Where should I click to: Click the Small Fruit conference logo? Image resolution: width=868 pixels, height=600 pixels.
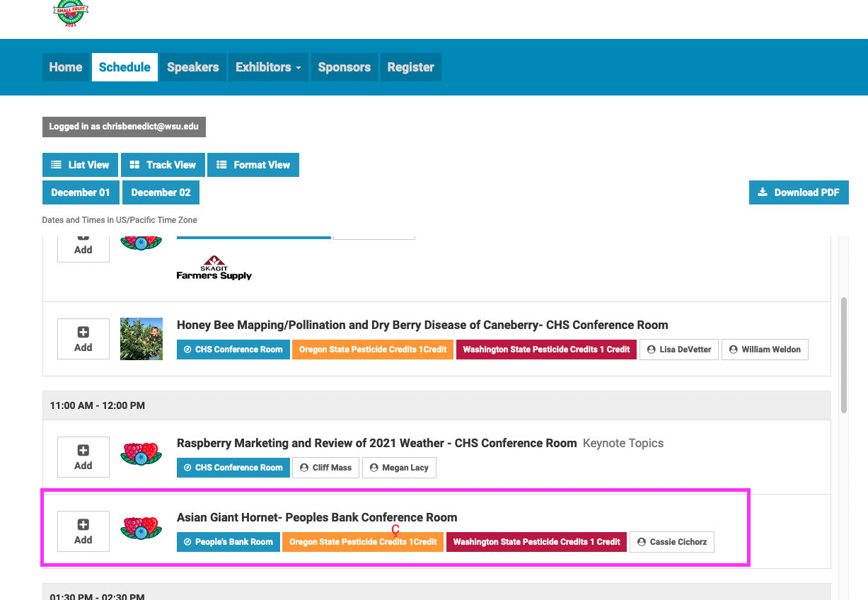[x=71, y=13]
